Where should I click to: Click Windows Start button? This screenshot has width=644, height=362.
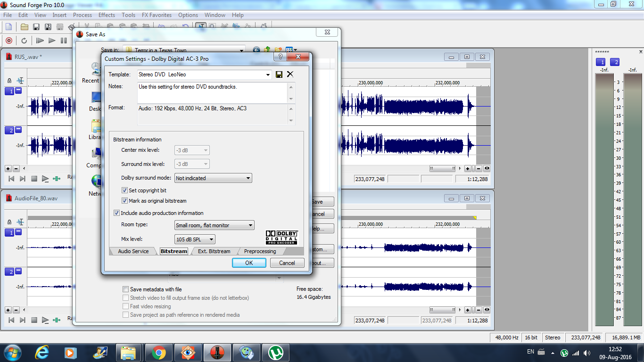point(12,352)
